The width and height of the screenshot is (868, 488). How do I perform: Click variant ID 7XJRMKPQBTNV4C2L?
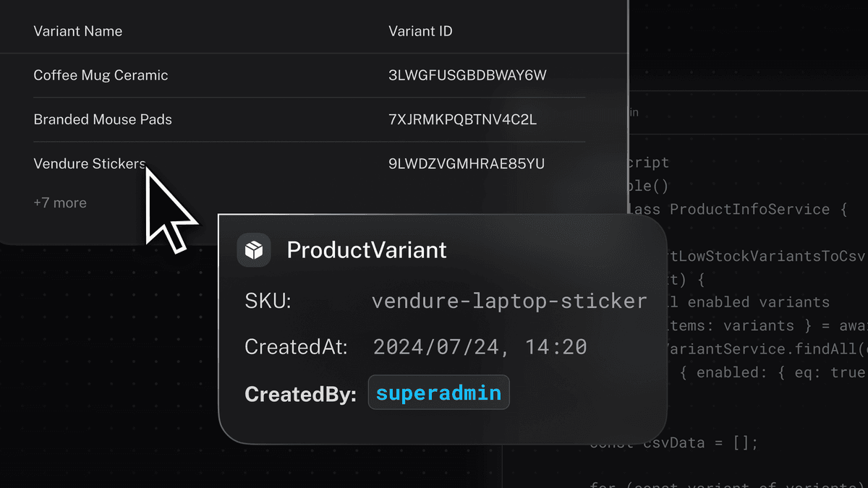463,119
